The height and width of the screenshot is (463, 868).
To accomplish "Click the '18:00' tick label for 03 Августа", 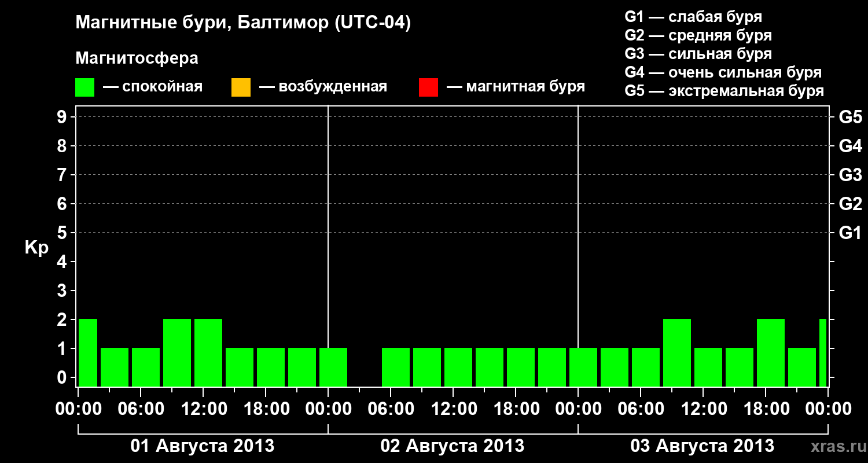I will pos(766,409).
